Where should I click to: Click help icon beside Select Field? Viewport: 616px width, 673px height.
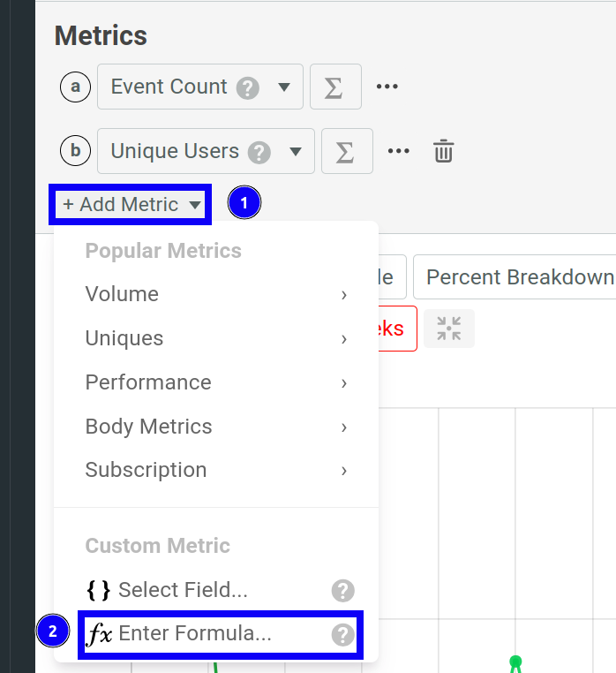342,590
